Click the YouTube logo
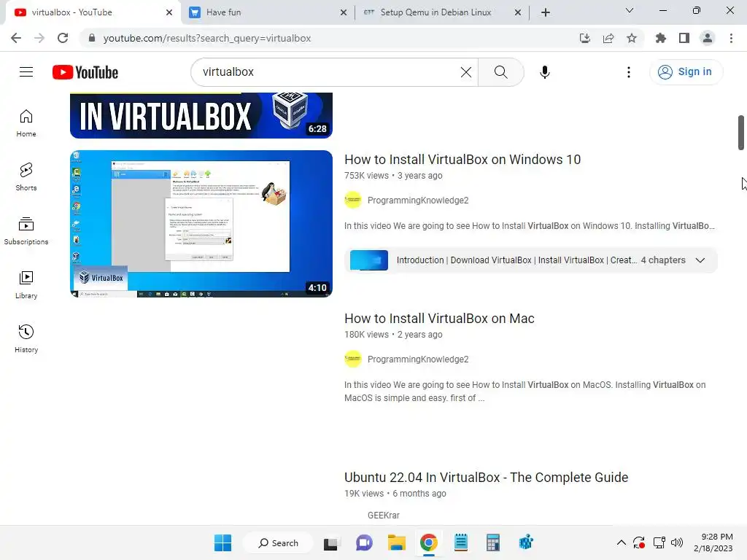 click(85, 72)
